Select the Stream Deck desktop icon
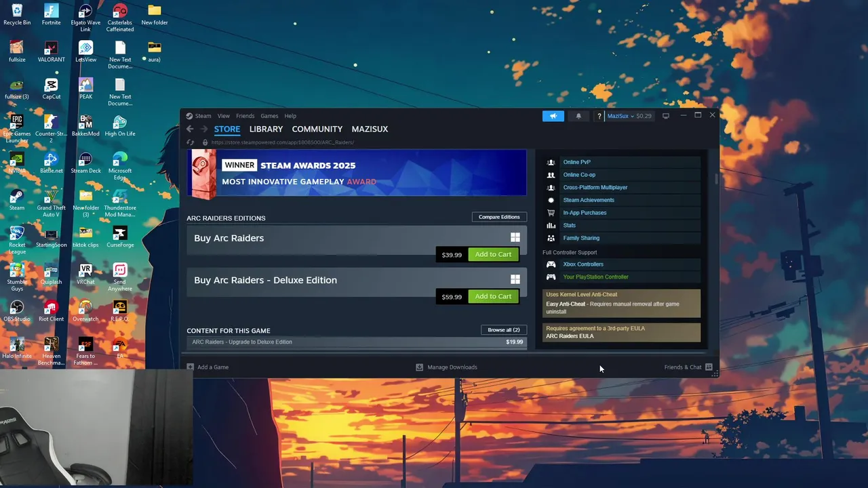The image size is (868, 488). click(85, 163)
